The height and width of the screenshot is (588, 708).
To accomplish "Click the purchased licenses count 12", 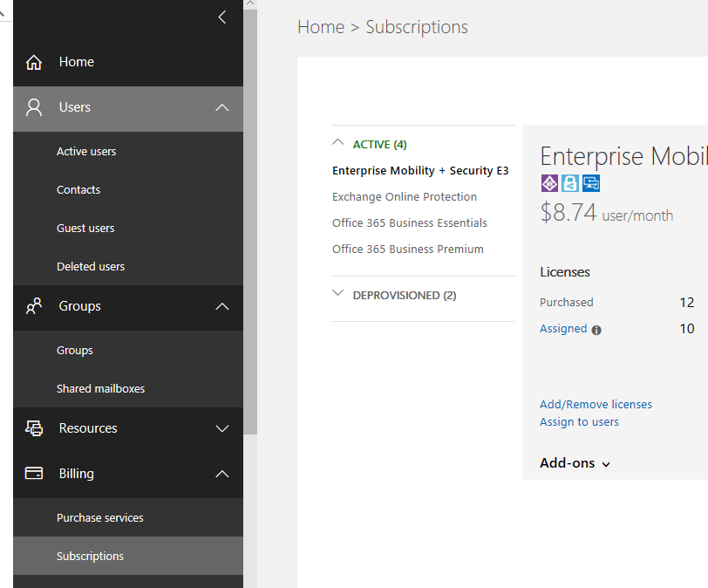I will coord(686,303).
